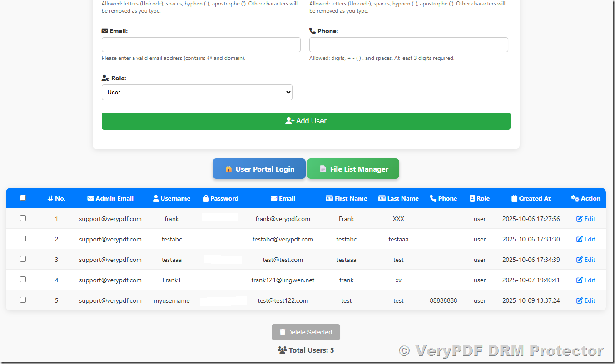
Task: Click the Edit link for the Frank1 row
Action: click(585, 280)
